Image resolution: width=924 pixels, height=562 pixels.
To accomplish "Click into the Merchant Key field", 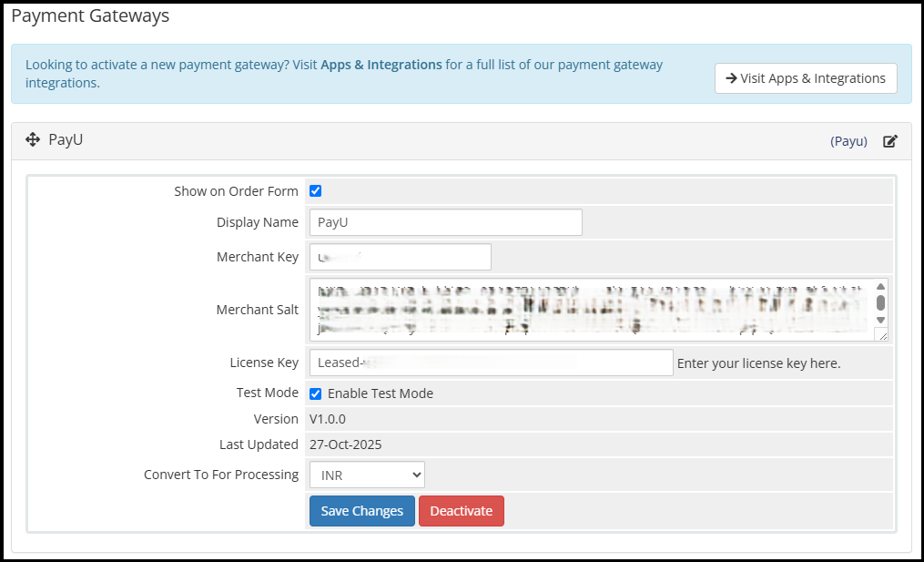I will (x=400, y=257).
